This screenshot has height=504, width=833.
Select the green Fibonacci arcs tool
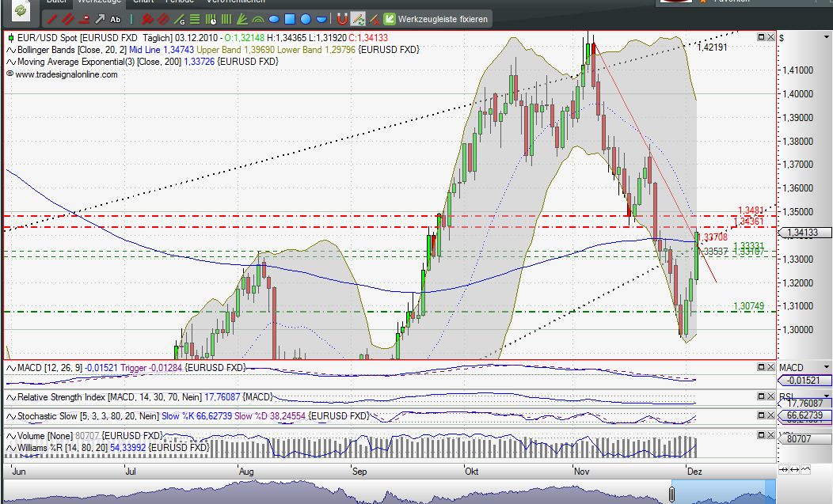(x=258, y=21)
